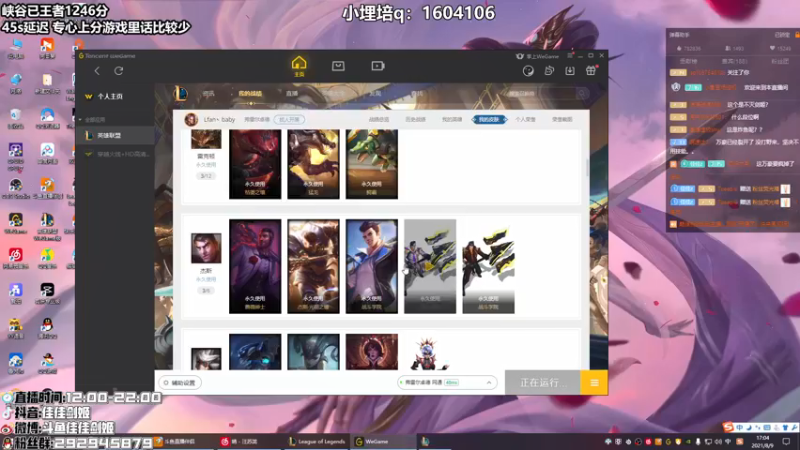This screenshot has height=450, width=800.
Task: Open the 荣誉截图 sub-tab
Action: point(562,119)
